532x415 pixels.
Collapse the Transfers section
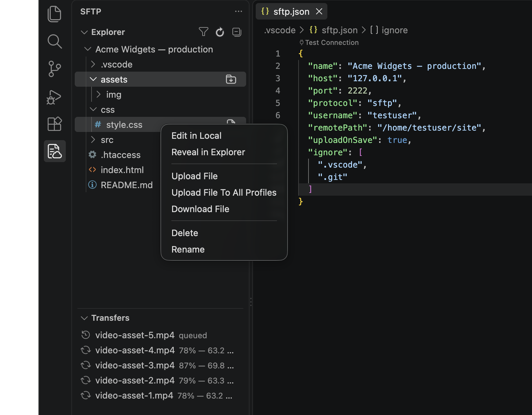point(84,318)
